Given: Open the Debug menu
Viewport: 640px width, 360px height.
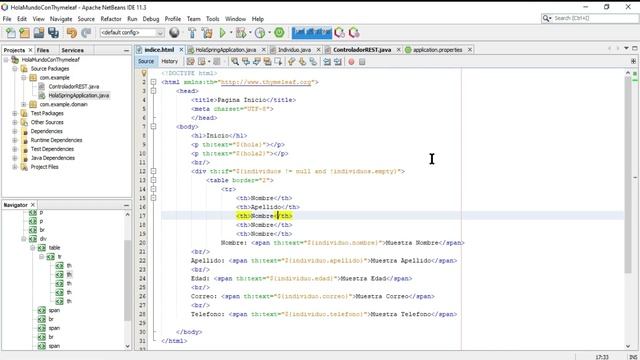Looking at the screenshot, I should pyautogui.click(x=151, y=19).
